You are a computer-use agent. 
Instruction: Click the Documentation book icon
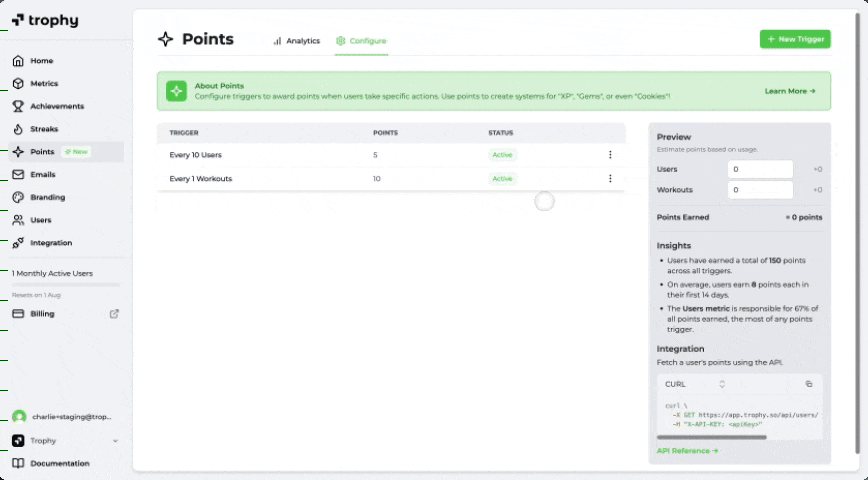click(x=18, y=463)
